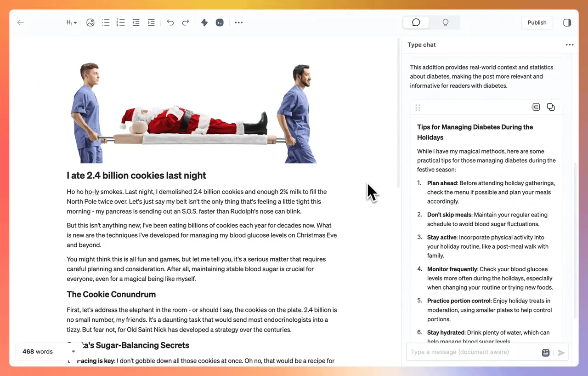588x376 pixels.
Task: Trigger the lightning bolt AI action
Action: tap(204, 23)
